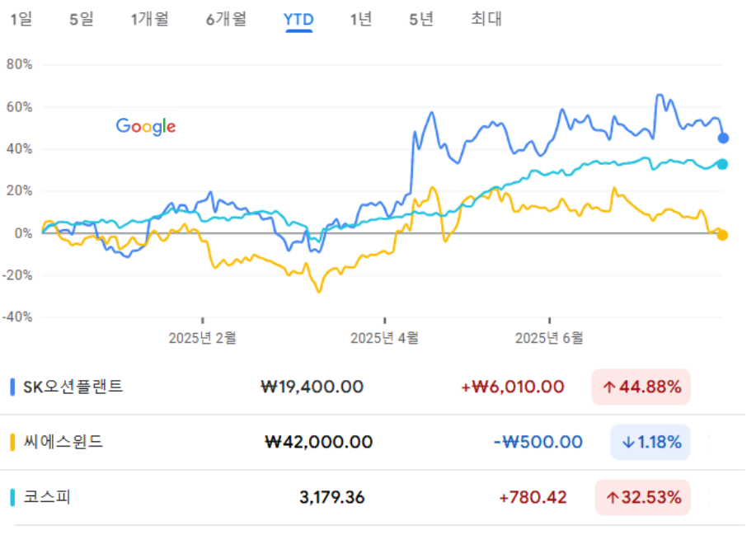Show the 5년 chart range
Image resolution: width=756 pixels, height=535 pixels.
[421, 19]
